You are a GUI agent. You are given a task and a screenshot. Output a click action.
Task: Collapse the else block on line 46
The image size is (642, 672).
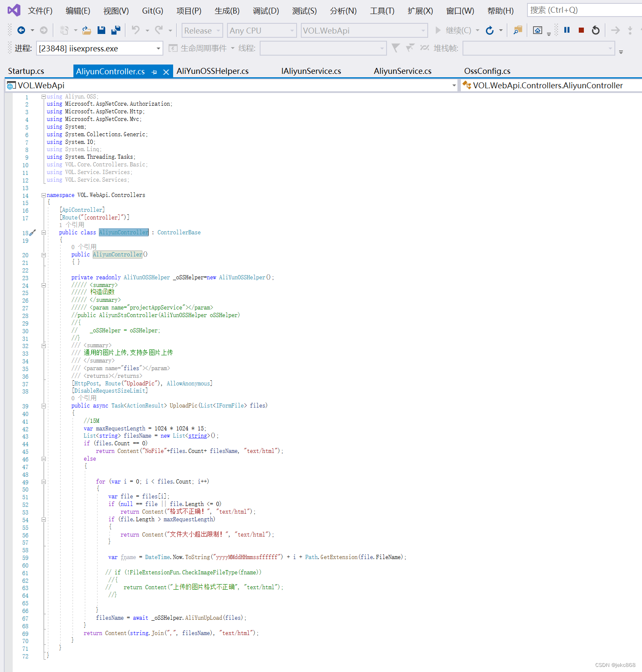[x=43, y=459]
